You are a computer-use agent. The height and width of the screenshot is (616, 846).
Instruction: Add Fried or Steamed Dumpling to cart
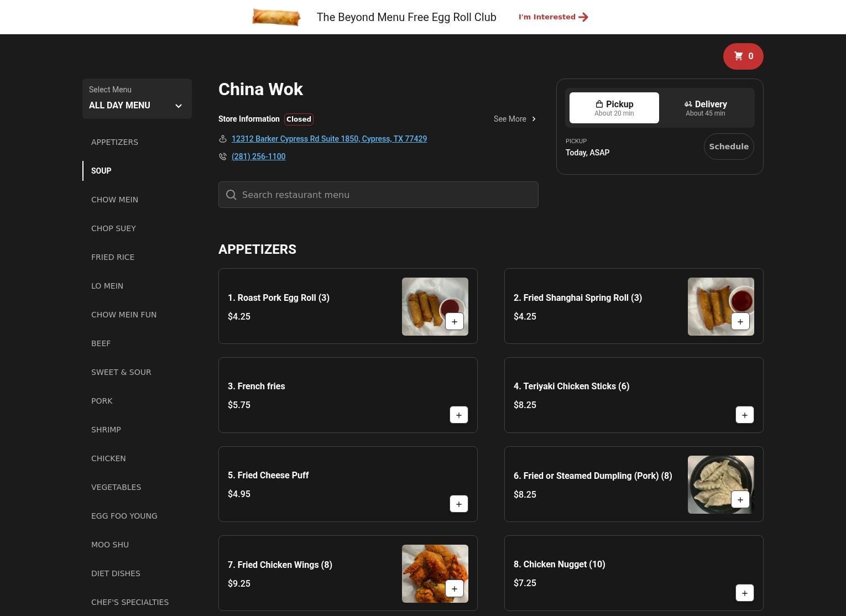[x=740, y=500]
